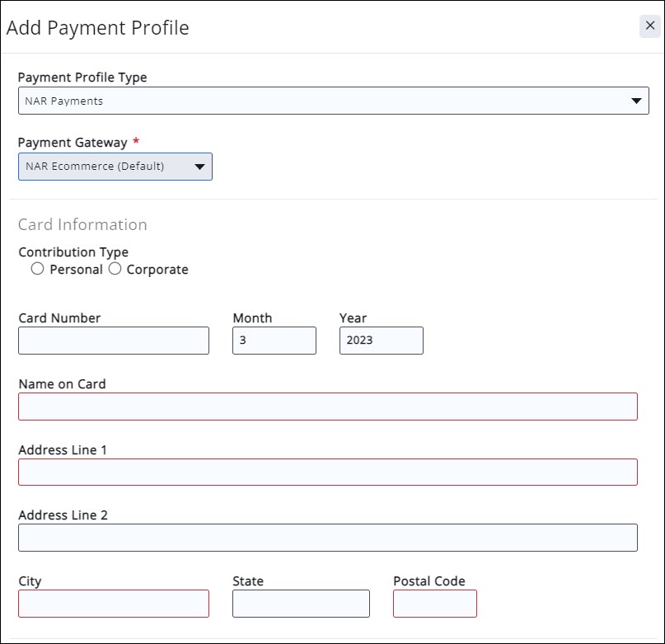Click the Name on Card field
The height and width of the screenshot is (644, 665).
tap(328, 407)
